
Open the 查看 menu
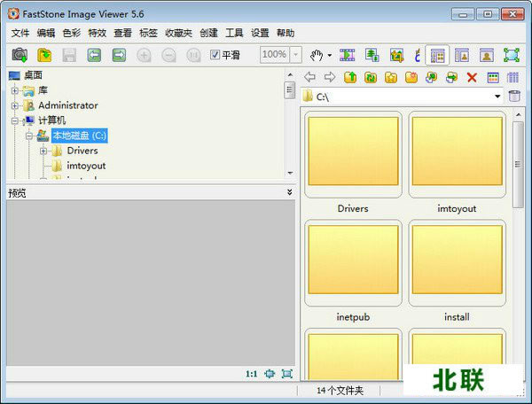pyautogui.click(x=122, y=33)
